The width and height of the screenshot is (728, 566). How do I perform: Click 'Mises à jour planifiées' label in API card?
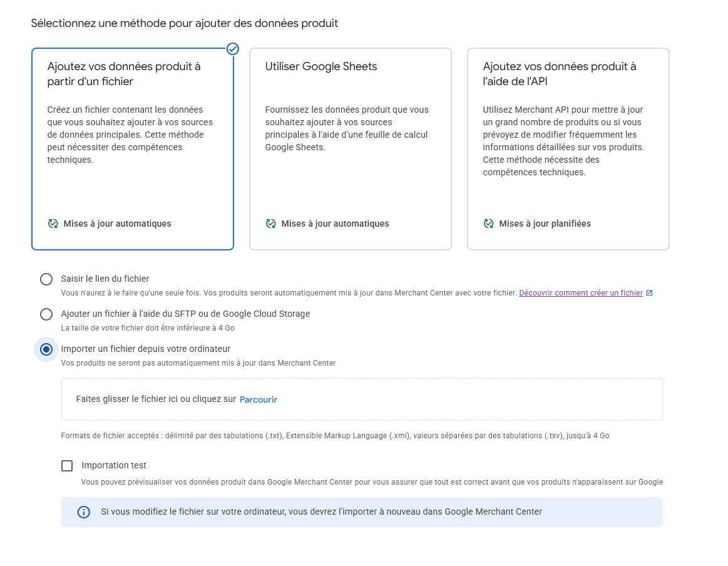click(x=545, y=224)
